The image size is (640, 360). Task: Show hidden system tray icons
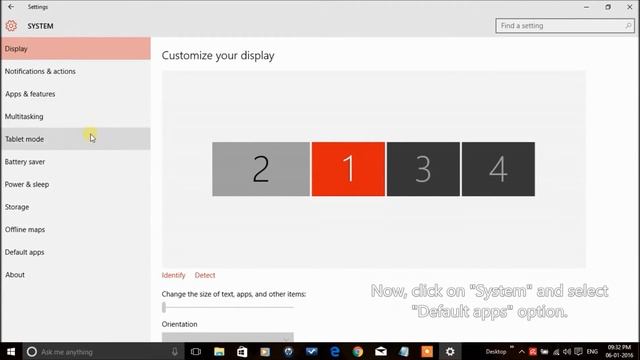[522, 351]
